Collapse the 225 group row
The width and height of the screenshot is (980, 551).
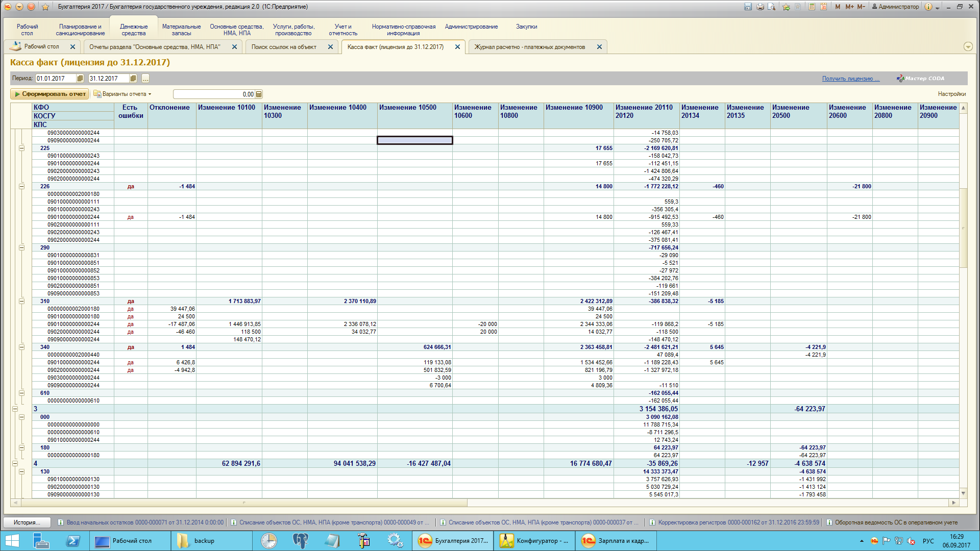[21, 148]
